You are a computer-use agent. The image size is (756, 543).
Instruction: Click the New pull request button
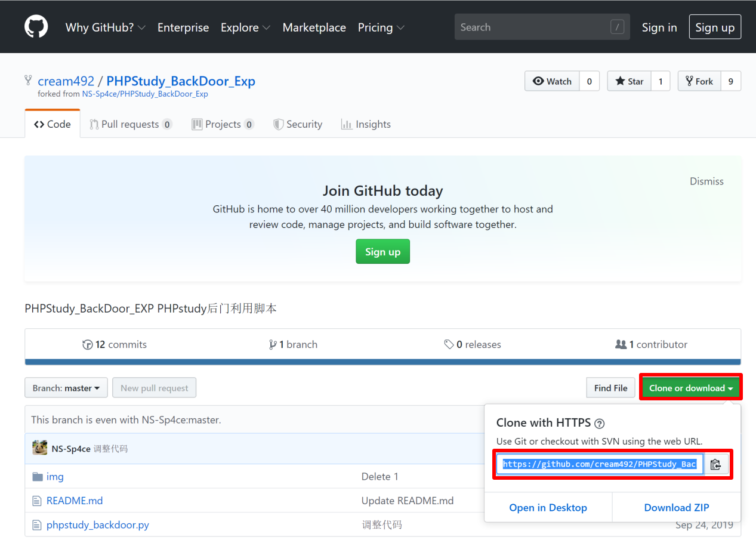click(x=155, y=388)
